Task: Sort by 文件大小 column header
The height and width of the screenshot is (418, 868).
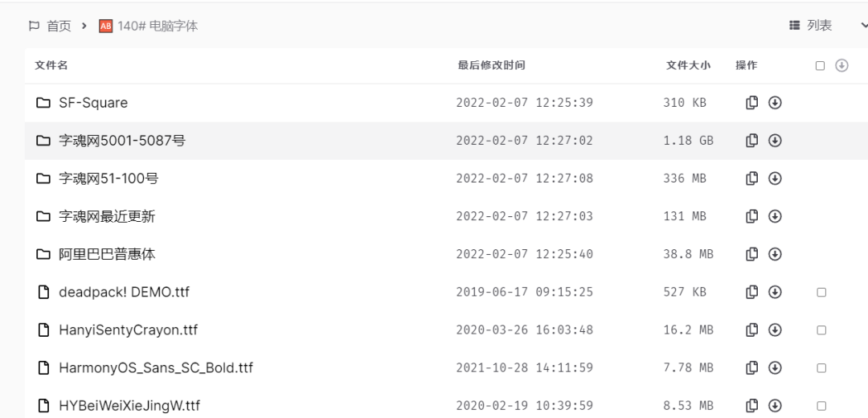Action: [x=688, y=66]
